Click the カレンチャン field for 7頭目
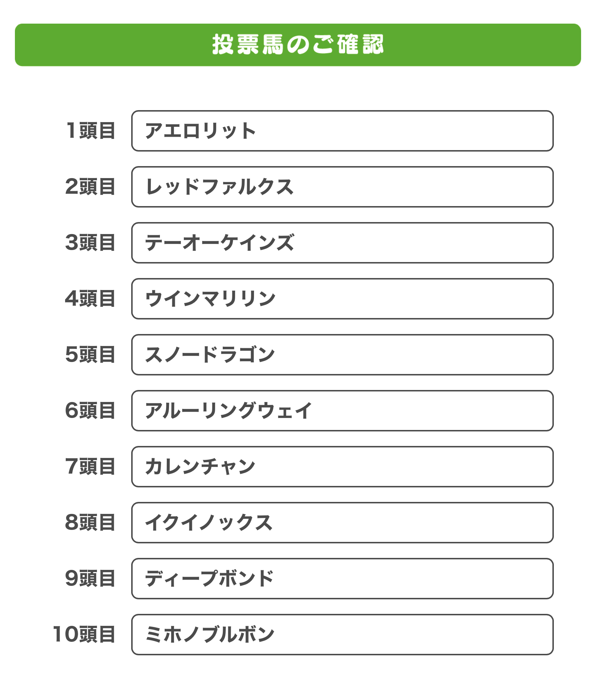 pos(342,467)
